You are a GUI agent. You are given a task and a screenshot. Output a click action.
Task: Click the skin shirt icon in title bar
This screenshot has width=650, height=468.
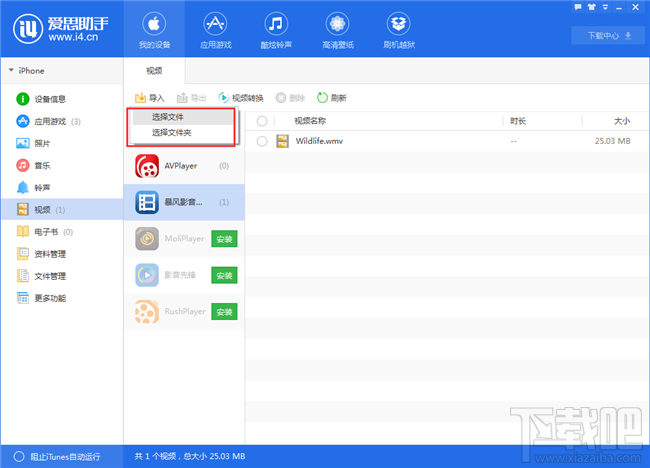coord(592,7)
